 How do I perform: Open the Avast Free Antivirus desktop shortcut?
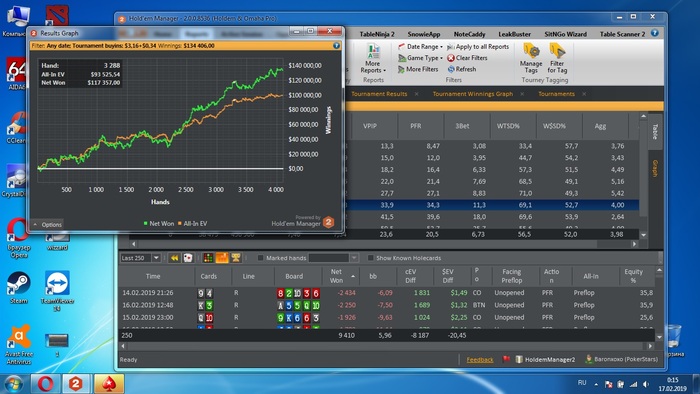coord(19,345)
